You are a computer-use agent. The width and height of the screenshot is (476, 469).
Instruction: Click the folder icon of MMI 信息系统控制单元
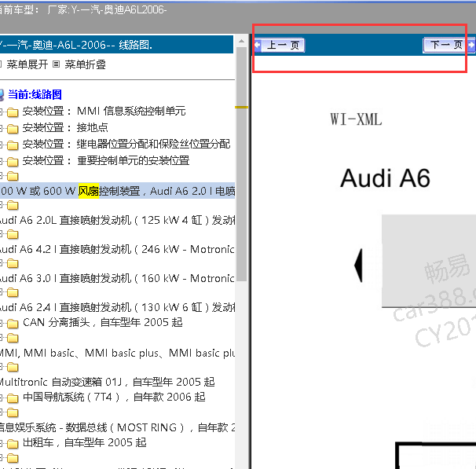coord(13,112)
